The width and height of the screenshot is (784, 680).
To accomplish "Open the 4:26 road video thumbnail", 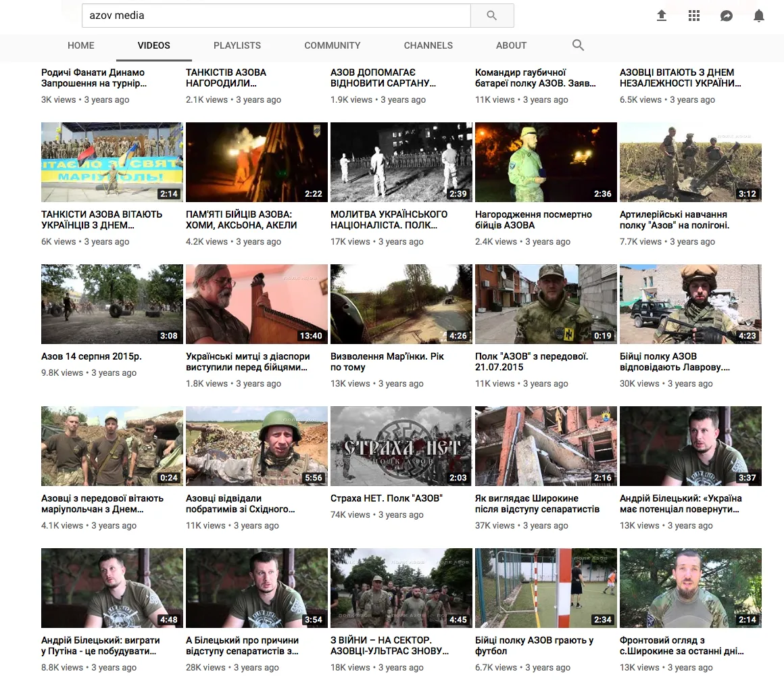I will 401,304.
